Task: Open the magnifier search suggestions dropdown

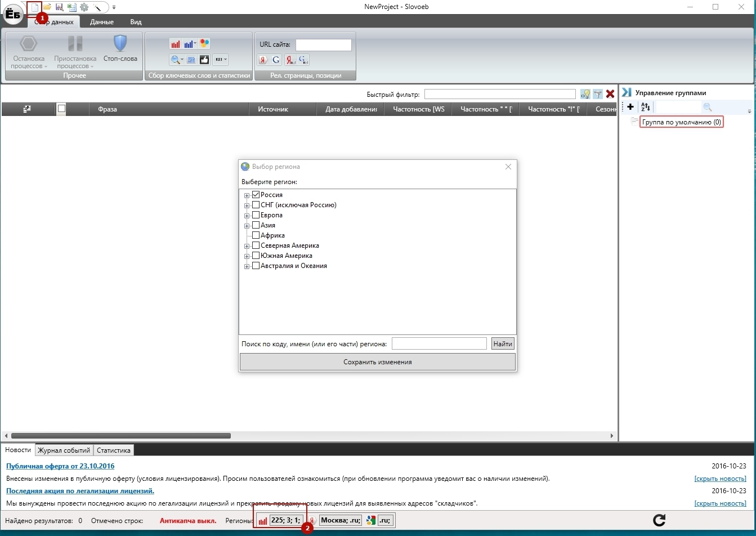Action: (x=177, y=60)
